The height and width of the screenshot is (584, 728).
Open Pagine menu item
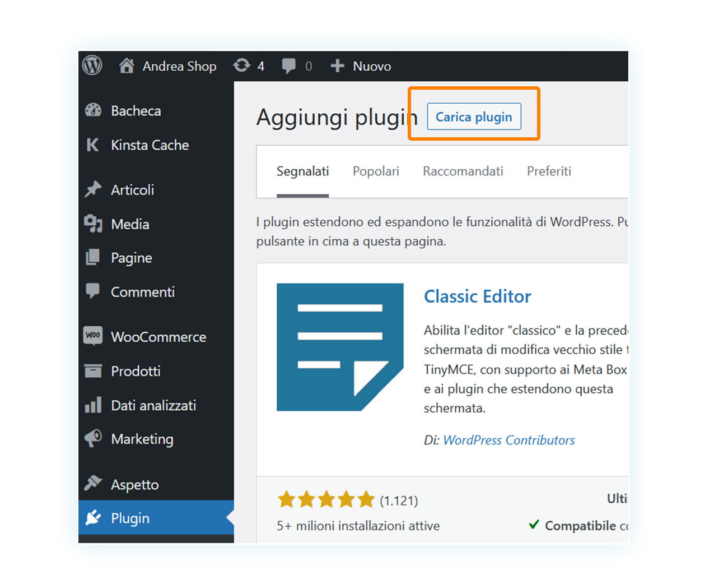point(132,258)
